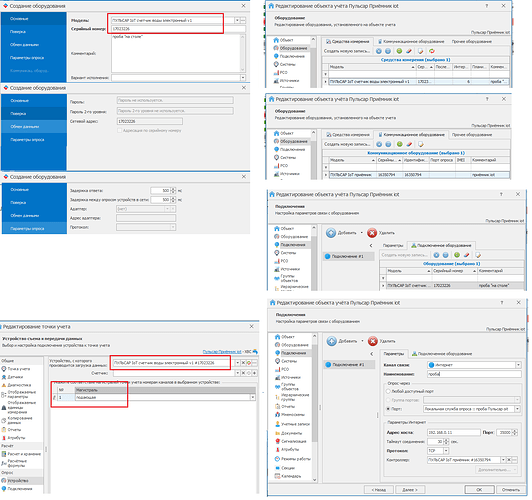Click the Далее > button
The image size is (532, 500).
click(410, 489)
